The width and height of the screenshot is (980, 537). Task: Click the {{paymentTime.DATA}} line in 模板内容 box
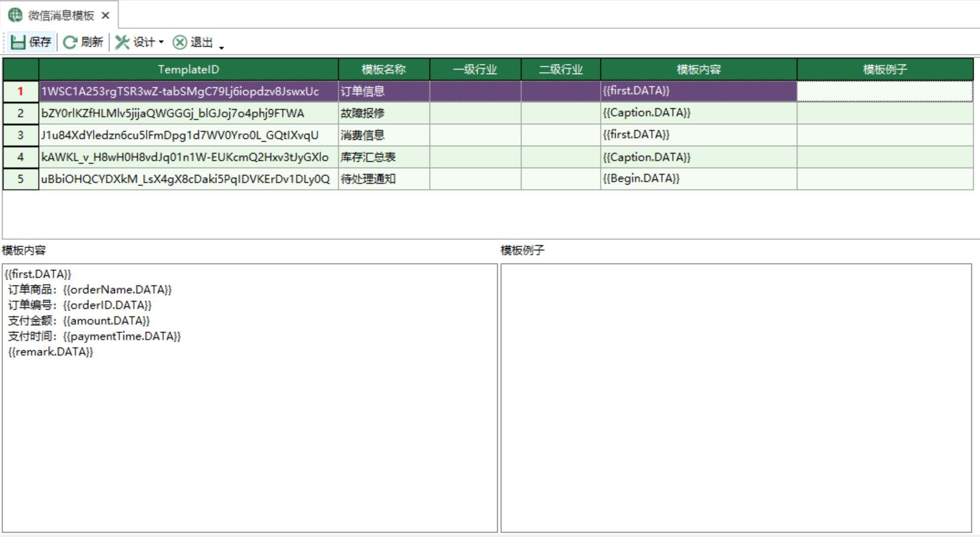(94, 336)
